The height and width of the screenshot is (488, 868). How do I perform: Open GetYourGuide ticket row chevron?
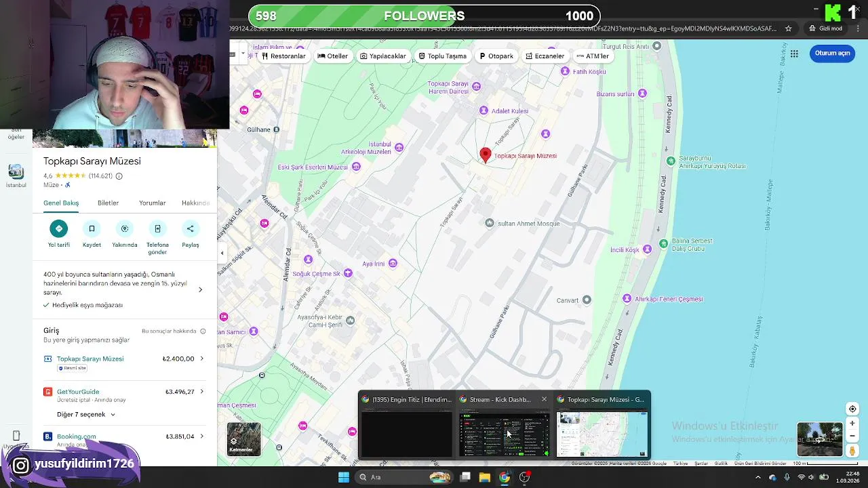point(201,392)
